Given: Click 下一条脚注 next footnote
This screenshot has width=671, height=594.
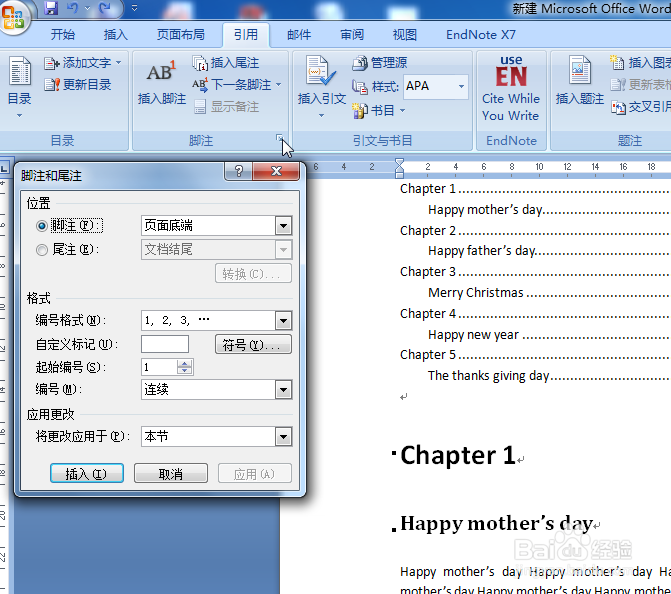Looking at the screenshot, I should (232, 84).
